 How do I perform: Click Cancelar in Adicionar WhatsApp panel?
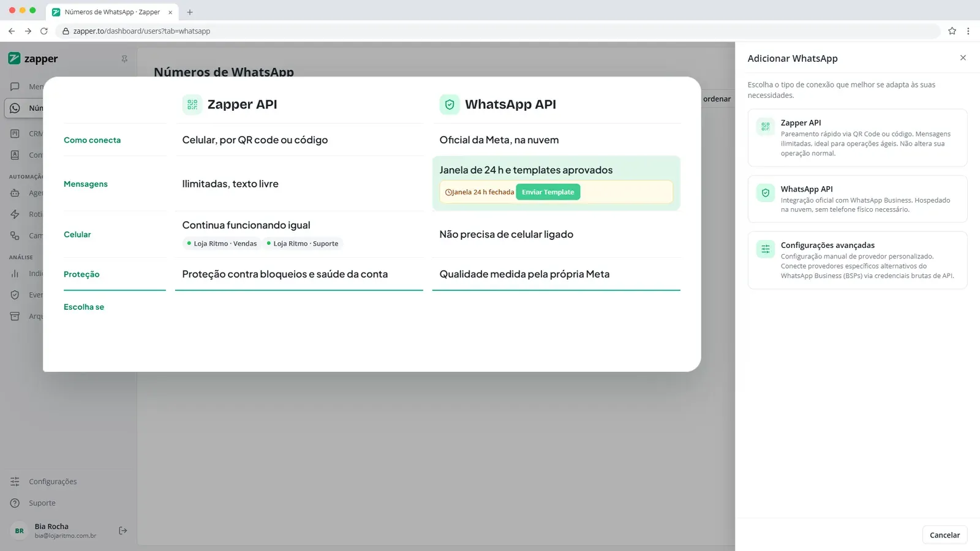point(944,535)
